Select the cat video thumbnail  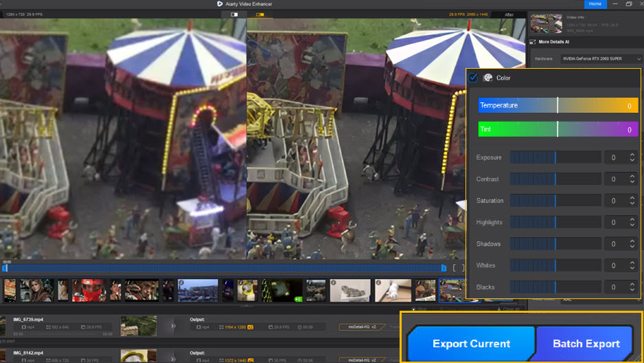tap(349, 290)
